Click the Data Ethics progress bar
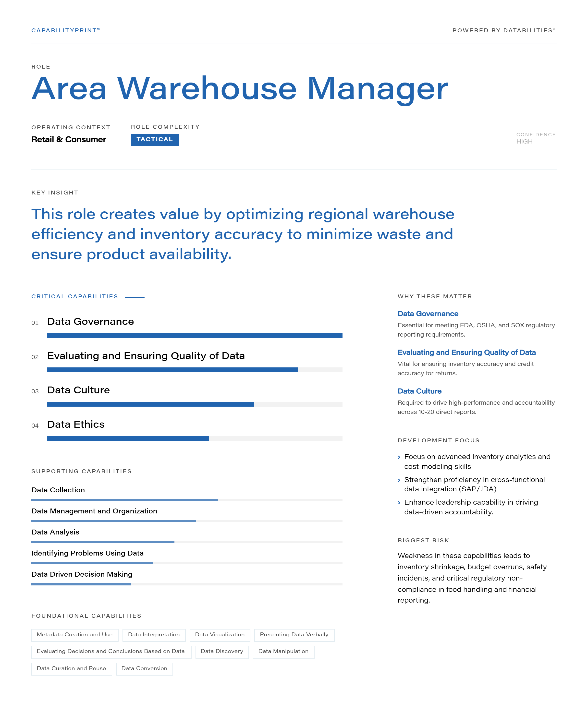The image size is (588, 703). (x=195, y=438)
